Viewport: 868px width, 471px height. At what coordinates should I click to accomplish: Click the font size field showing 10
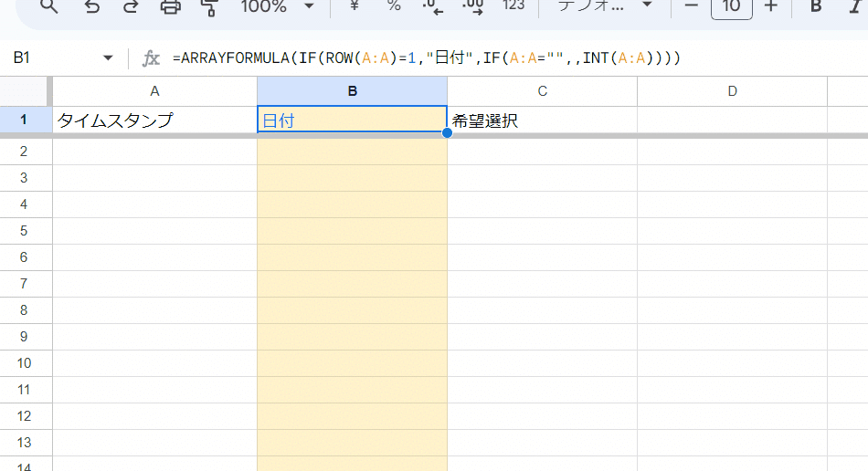pos(731,7)
